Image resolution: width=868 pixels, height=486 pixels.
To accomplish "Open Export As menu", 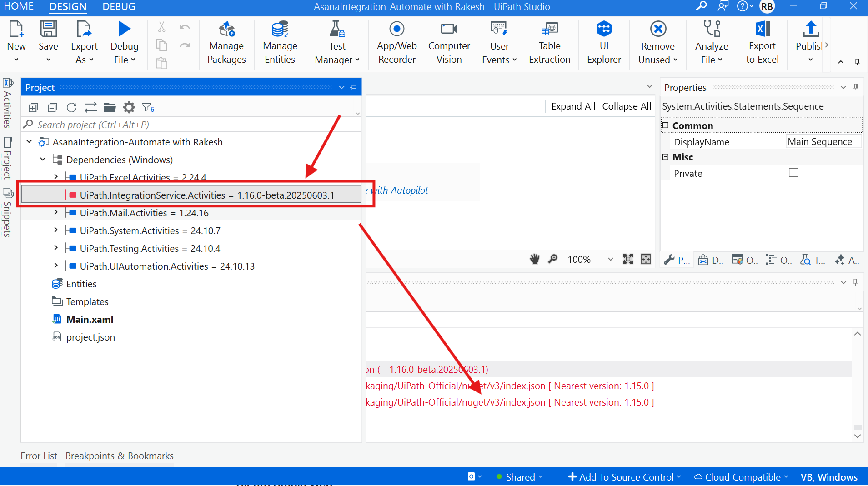I will (x=84, y=42).
